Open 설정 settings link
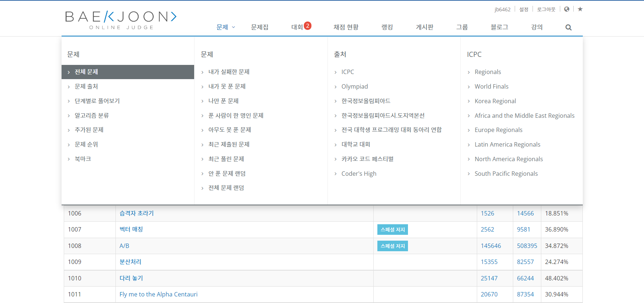The image size is (644, 303). (524, 9)
